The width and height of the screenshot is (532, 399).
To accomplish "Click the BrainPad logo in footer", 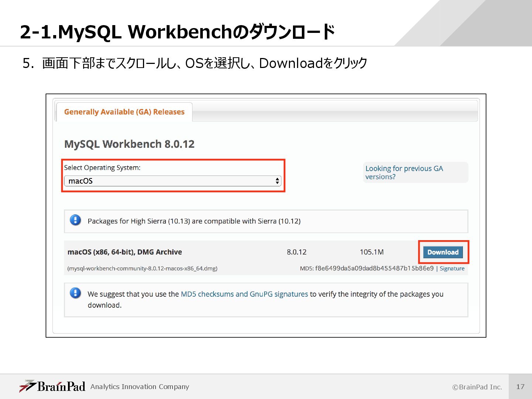I will pos(52,386).
